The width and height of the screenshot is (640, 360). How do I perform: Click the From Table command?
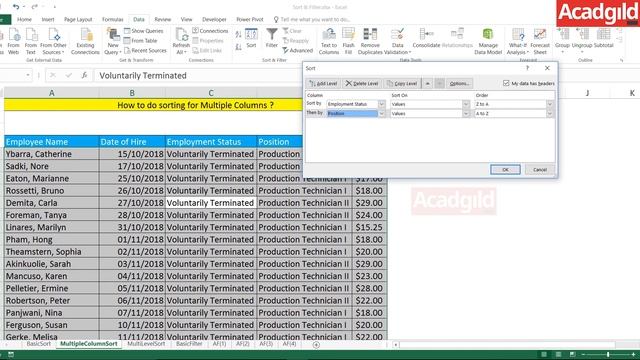pos(141,41)
